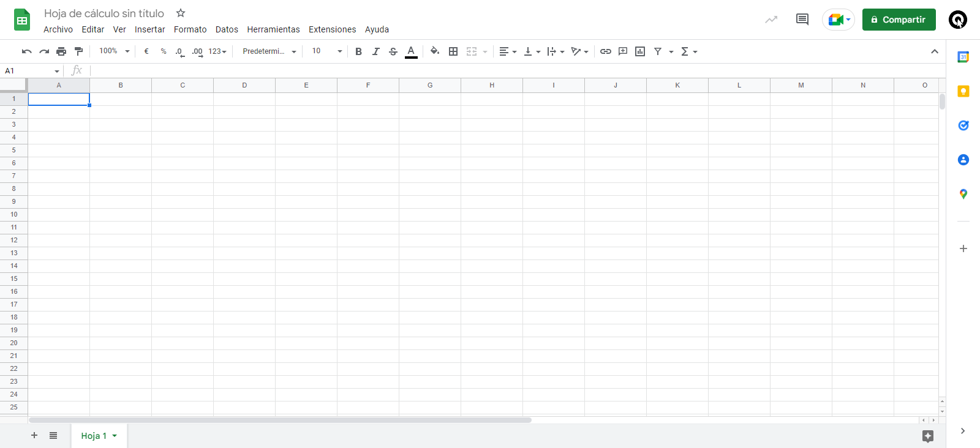980x448 pixels.
Task: Click the cell name box showing A1
Action: coord(32,71)
